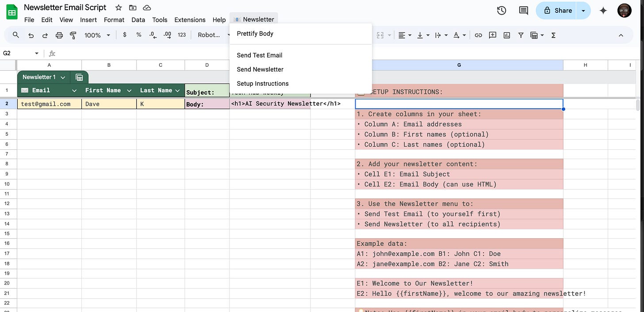Open the comments icon
Screen dimensions: 644x312
point(523,11)
